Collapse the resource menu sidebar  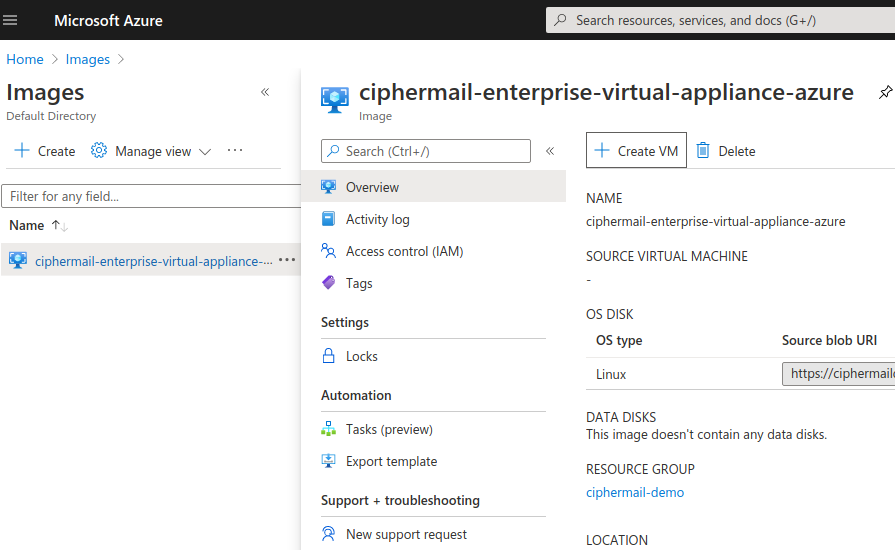pos(549,151)
